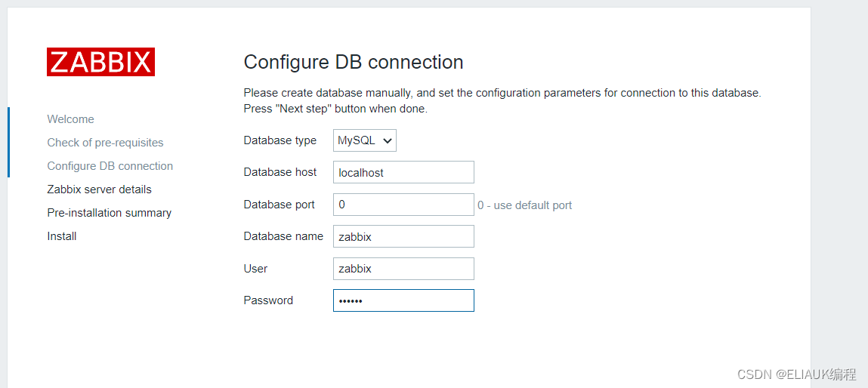868x388 pixels.
Task: Click the ZABBIX logo
Action: tap(100, 62)
